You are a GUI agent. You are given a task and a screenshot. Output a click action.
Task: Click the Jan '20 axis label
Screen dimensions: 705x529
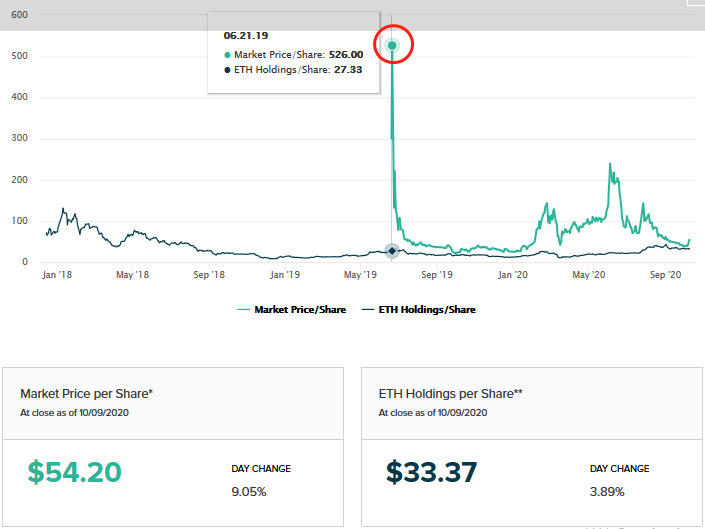514,274
